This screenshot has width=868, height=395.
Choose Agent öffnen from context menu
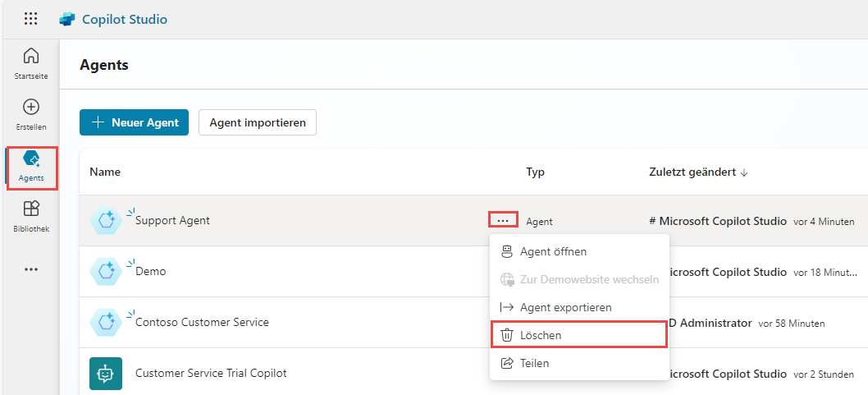(x=553, y=252)
